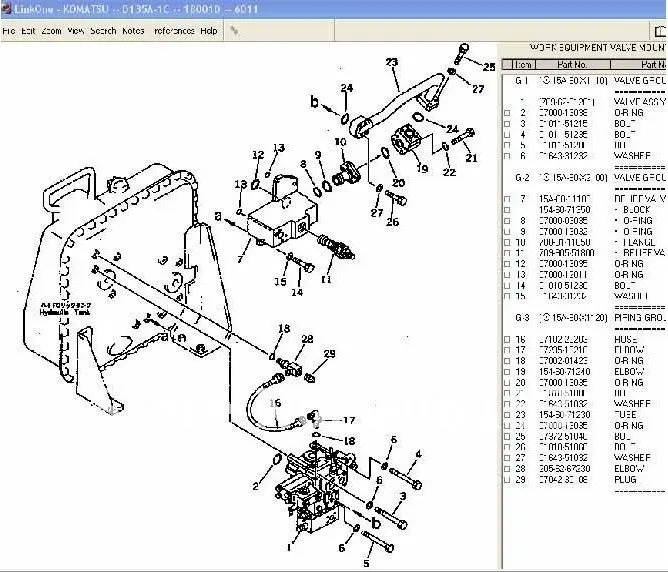
Task: Click callout 26 bolt label in diagram
Action: click(x=392, y=222)
